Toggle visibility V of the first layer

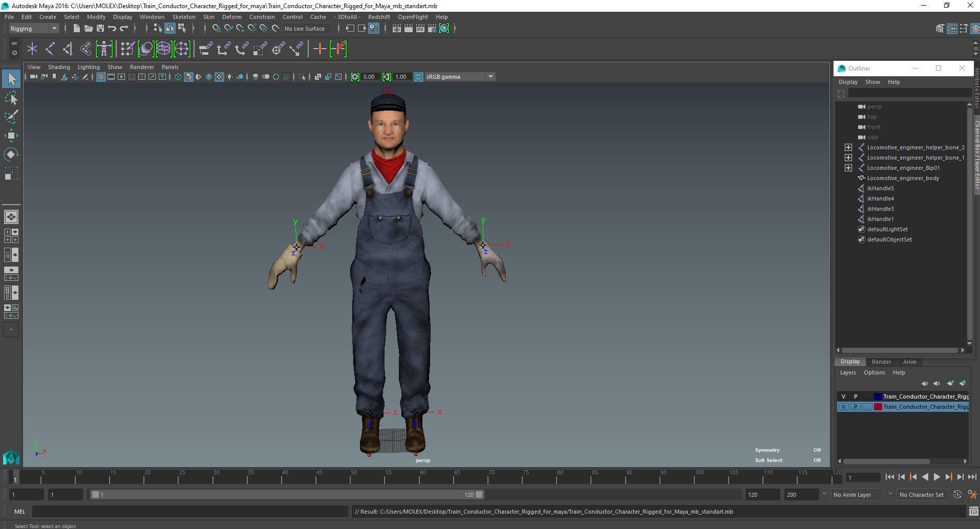843,396
